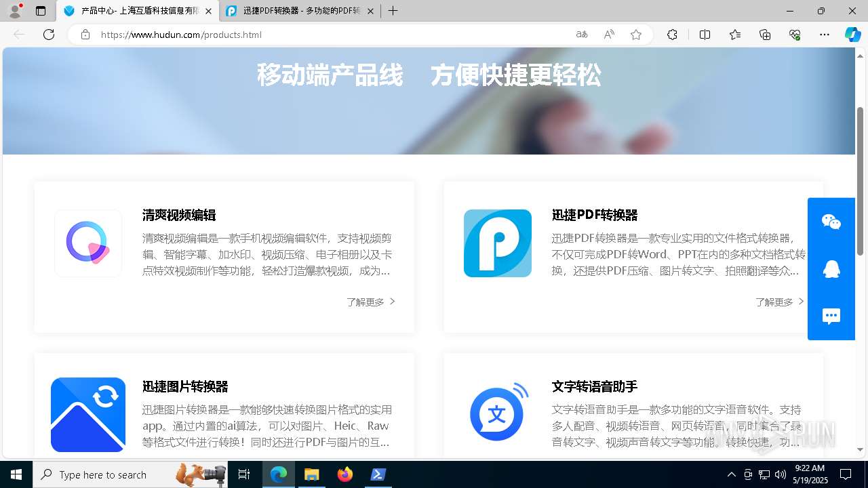
Task: Open Task View on taskbar
Action: click(244, 474)
